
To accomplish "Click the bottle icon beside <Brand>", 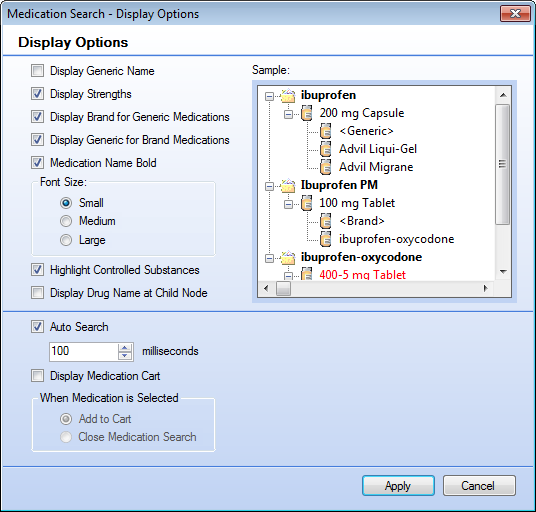I will (325, 221).
